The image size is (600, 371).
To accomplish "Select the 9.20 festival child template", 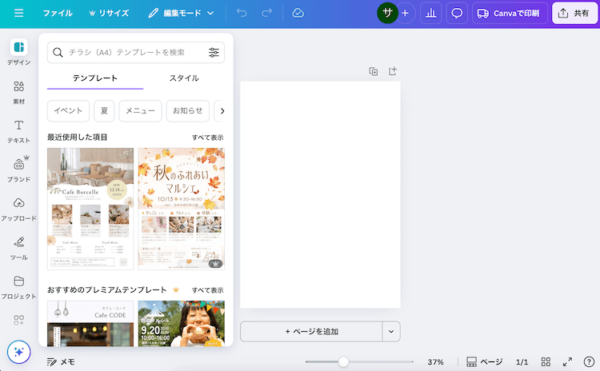I will [x=181, y=324].
